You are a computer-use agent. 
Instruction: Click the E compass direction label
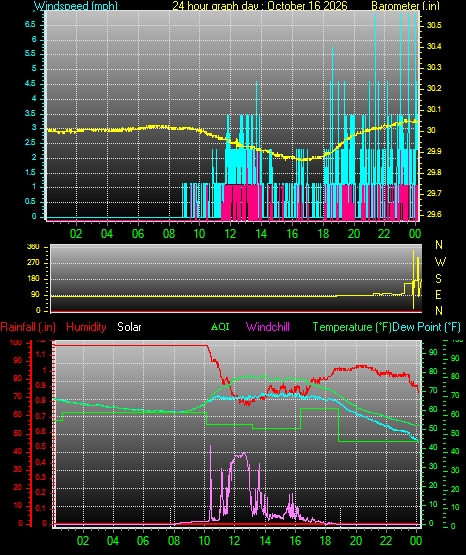click(x=438, y=294)
